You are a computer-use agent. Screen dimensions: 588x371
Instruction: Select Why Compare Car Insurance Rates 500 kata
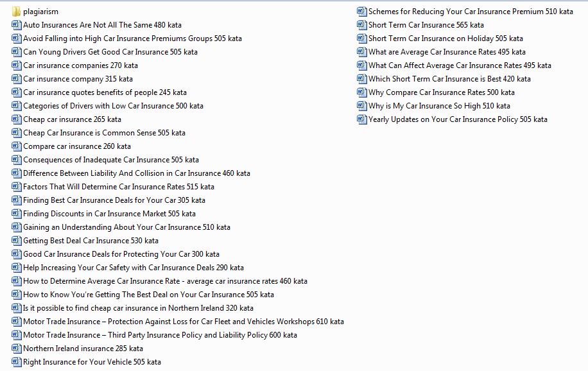coord(441,92)
